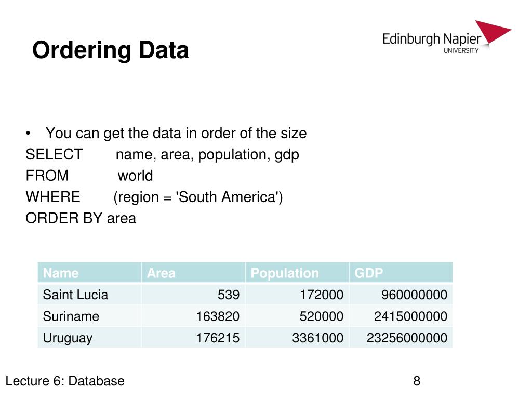Click the ORDER BY area line

[x=81, y=218]
